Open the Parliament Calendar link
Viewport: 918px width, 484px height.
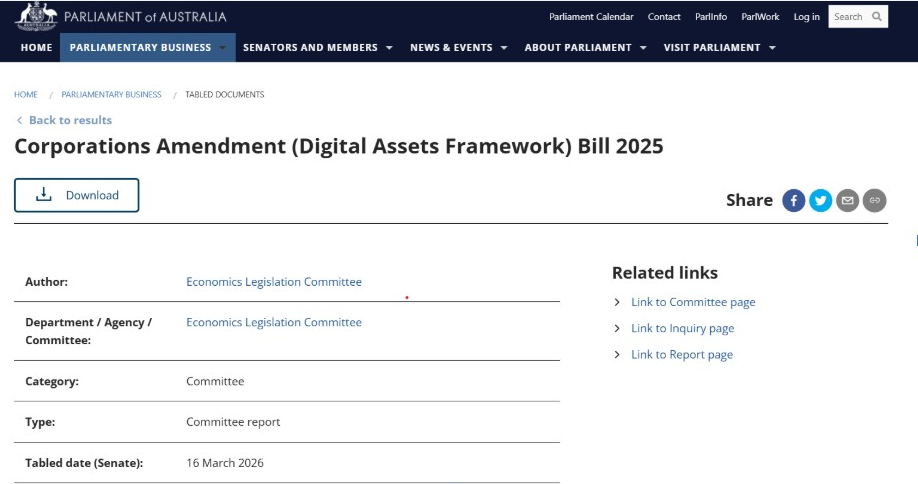click(x=591, y=16)
